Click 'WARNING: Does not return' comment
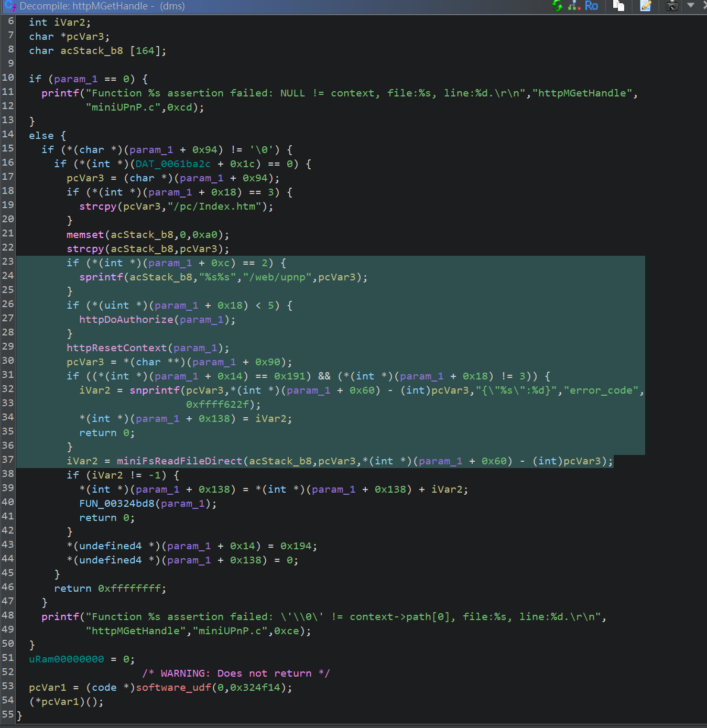Viewport: 707px width, 728px height. pos(236,673)
